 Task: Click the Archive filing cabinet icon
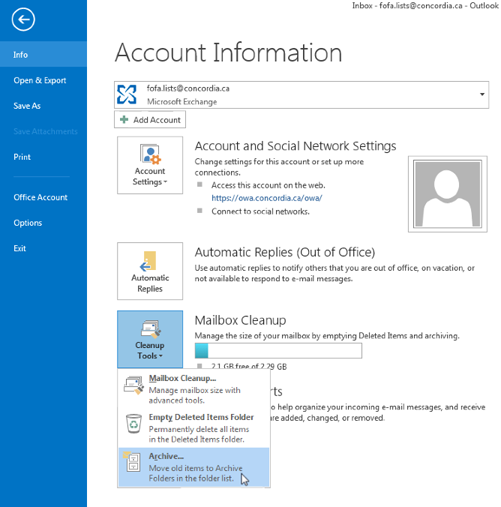132,462
